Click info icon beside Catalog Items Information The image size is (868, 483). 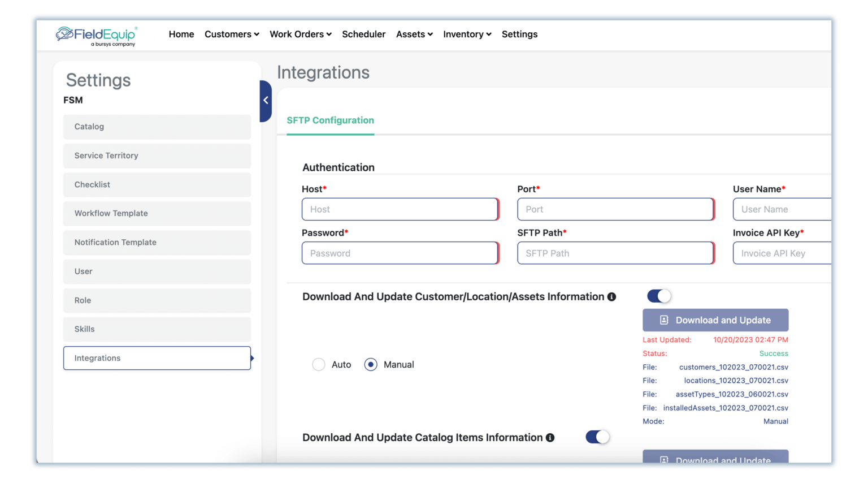(550, 437)
